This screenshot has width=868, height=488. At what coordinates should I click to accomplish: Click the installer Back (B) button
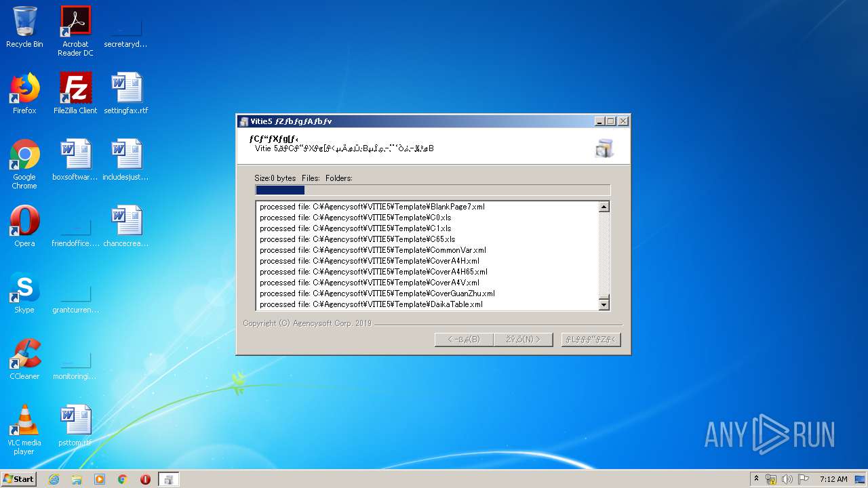click(464, 340)
